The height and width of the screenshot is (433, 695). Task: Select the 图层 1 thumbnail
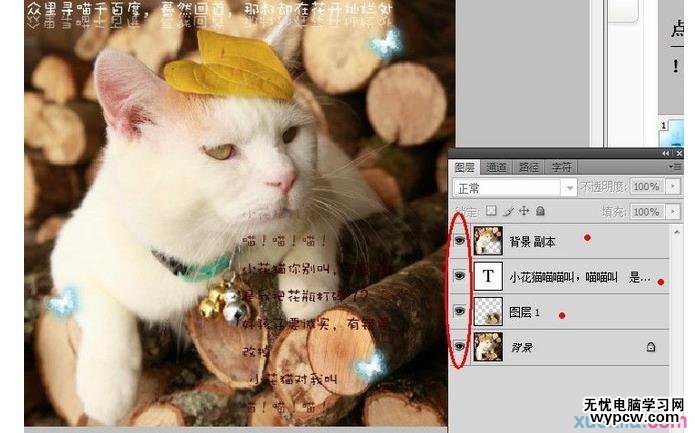[x=488, y=311]
